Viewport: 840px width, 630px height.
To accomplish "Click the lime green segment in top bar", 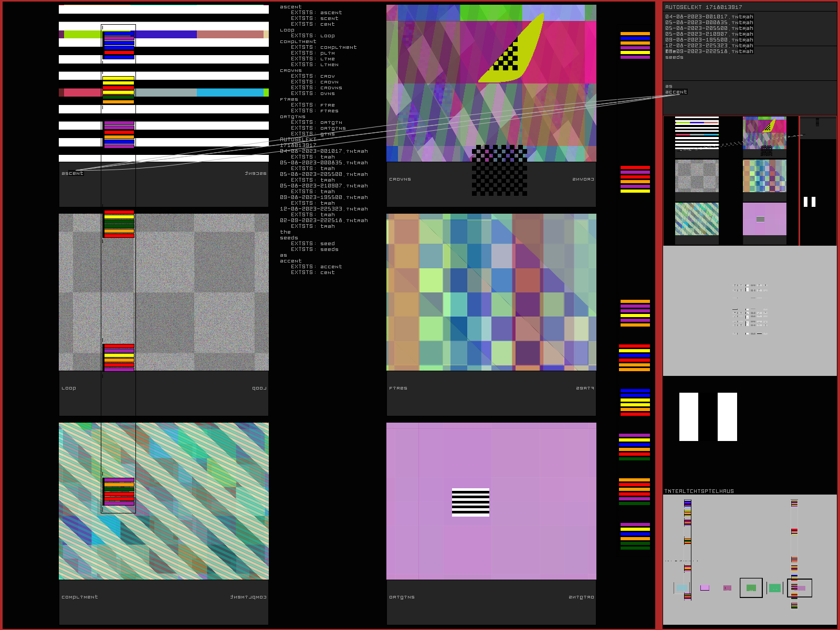I will 82,35.
